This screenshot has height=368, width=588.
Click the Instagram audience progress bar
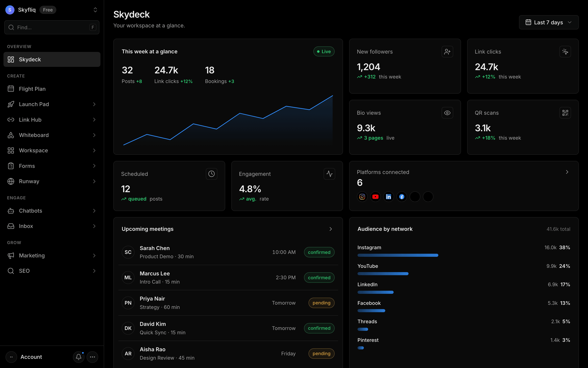coord(398,255)
